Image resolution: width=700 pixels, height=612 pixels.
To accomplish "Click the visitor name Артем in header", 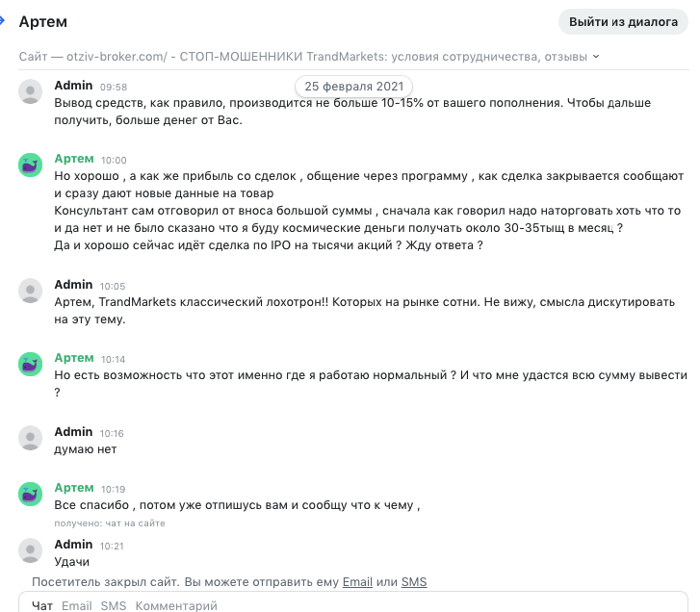I will tap(43, 21).
